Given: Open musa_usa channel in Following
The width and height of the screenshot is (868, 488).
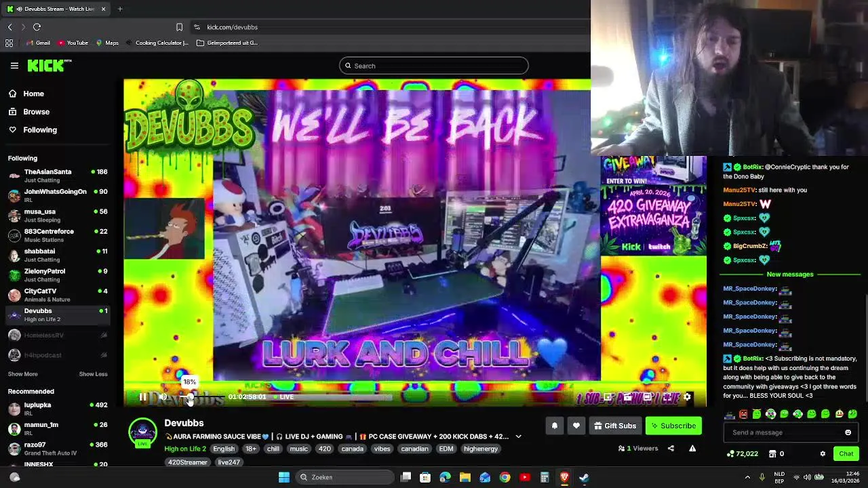Looking at the screenshot, I should (x=58, y=215).
